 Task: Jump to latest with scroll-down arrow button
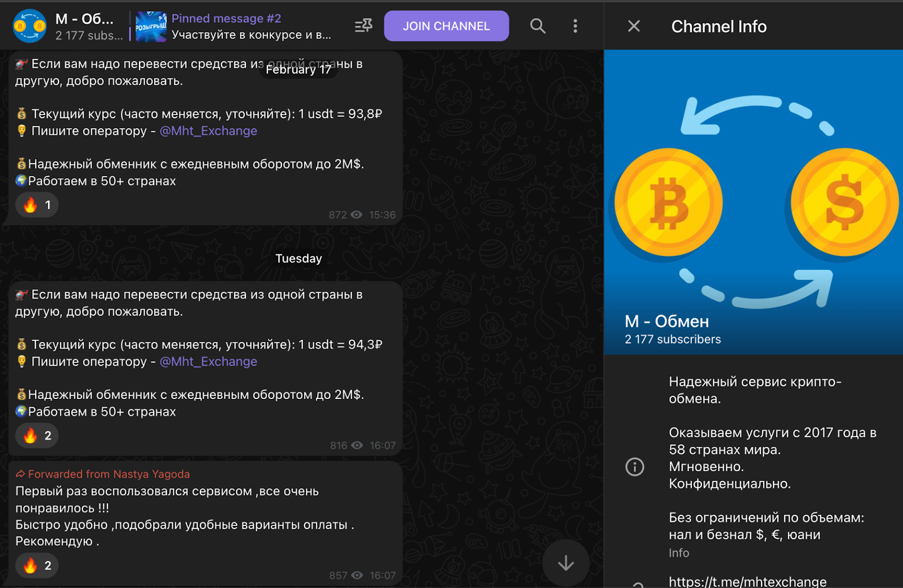pos(566,563)
